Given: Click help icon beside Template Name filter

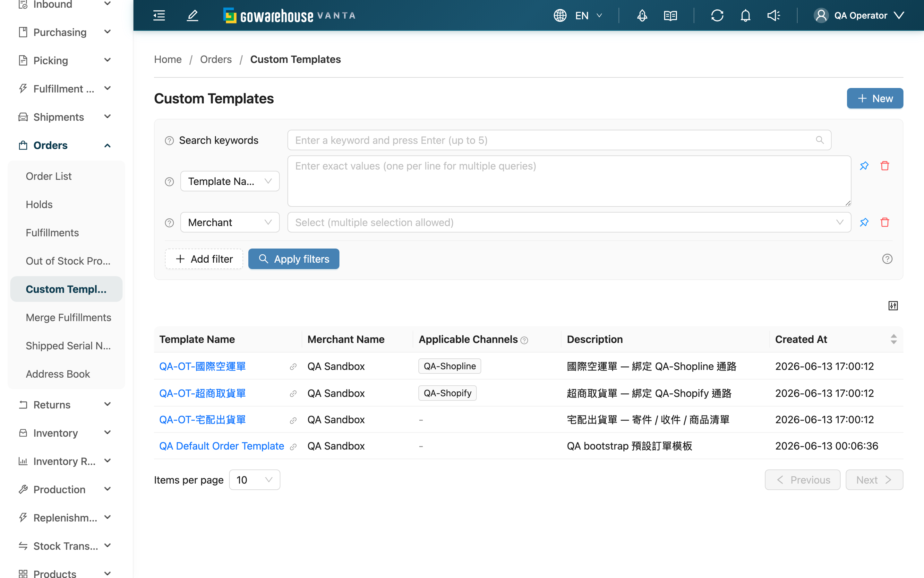Looking at the screenshot, I should 169,181.
